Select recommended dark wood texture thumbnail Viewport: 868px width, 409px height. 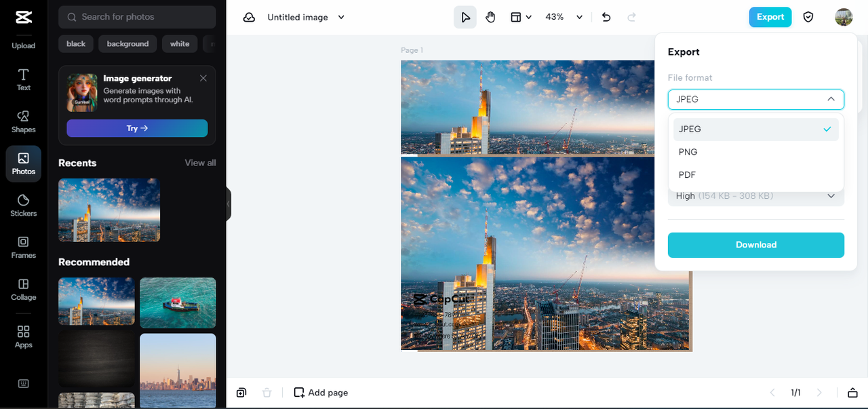[x=96, y=359]
